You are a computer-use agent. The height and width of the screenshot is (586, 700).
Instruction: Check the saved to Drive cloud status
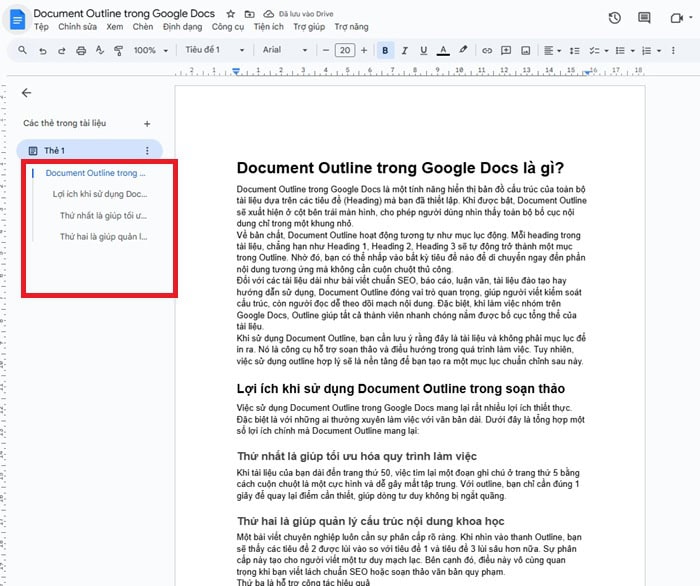click(x=268, y=14)
